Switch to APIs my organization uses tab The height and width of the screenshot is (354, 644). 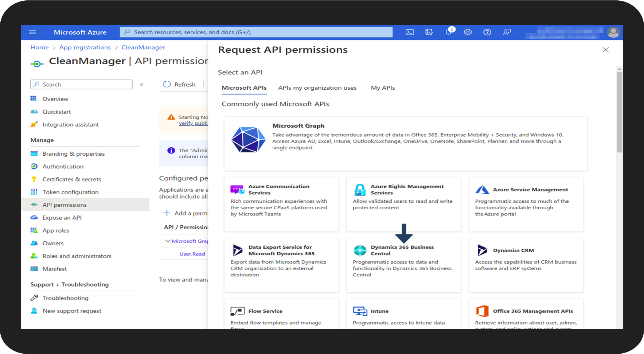click(317, 88)
